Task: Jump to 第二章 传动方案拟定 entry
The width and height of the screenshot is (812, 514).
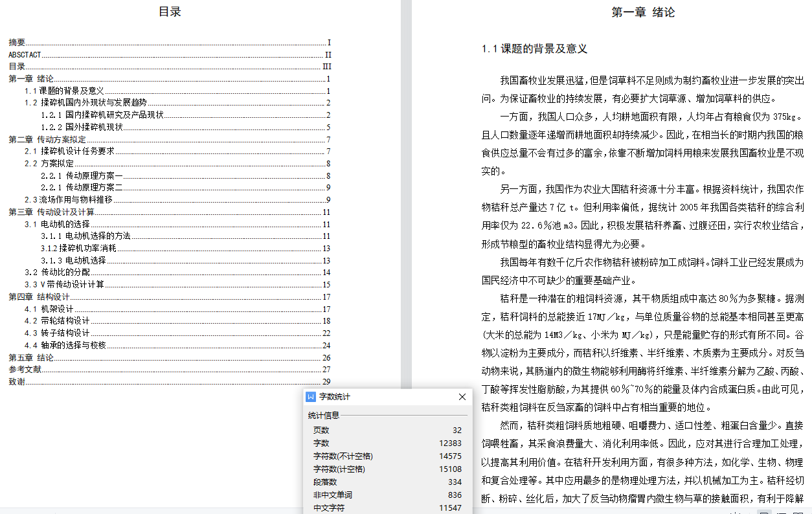Action: click(47, 140)
